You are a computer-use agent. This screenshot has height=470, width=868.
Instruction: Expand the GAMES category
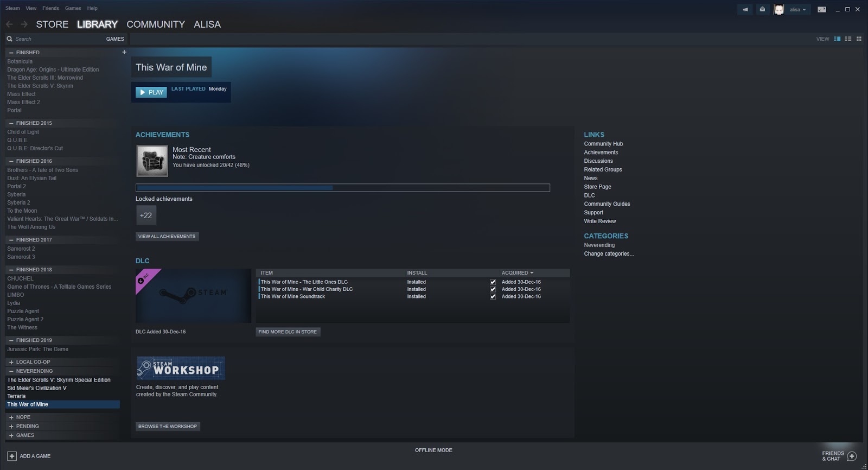point(11,435)
